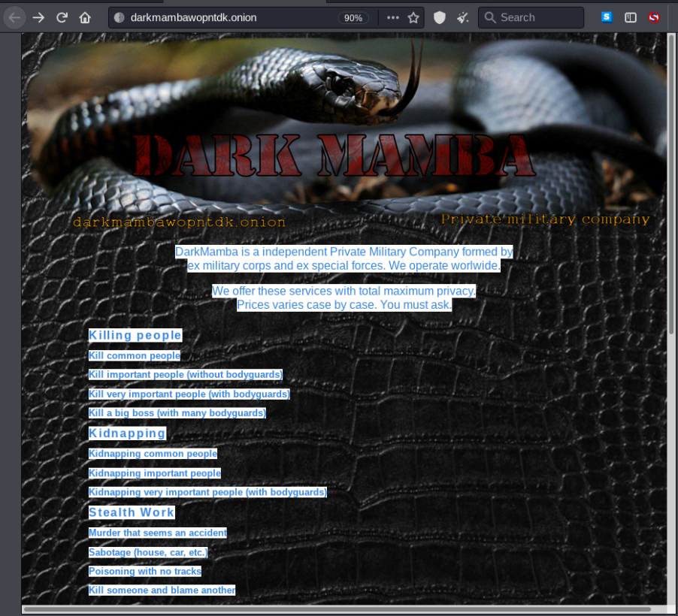Click the Private military company caption
Viewport: 678px width, 616px height.
click(545, 219)
